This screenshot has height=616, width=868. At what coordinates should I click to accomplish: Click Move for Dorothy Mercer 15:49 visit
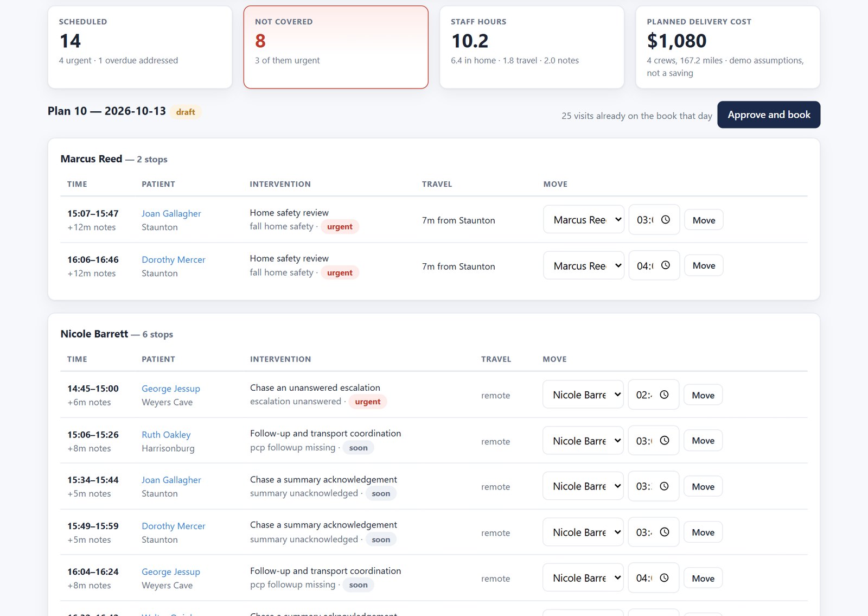click(x=703, y=532)
